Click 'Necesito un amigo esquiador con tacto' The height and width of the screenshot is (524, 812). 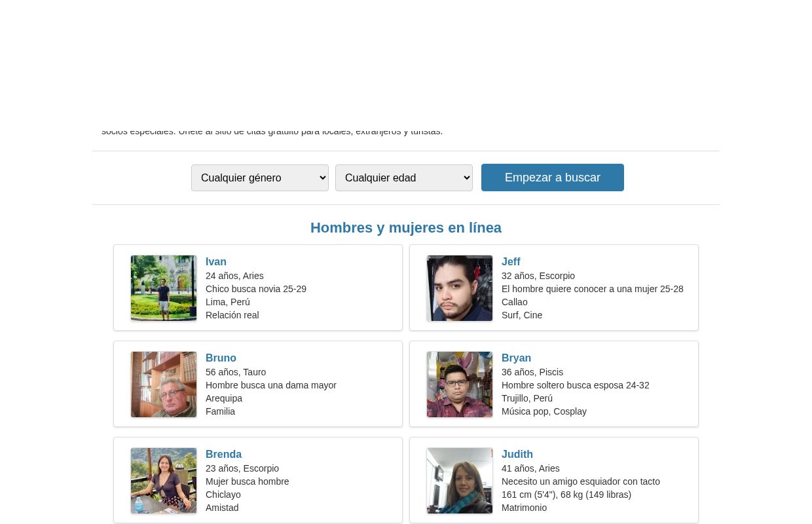pyautogui.click(x=581, y=481)
